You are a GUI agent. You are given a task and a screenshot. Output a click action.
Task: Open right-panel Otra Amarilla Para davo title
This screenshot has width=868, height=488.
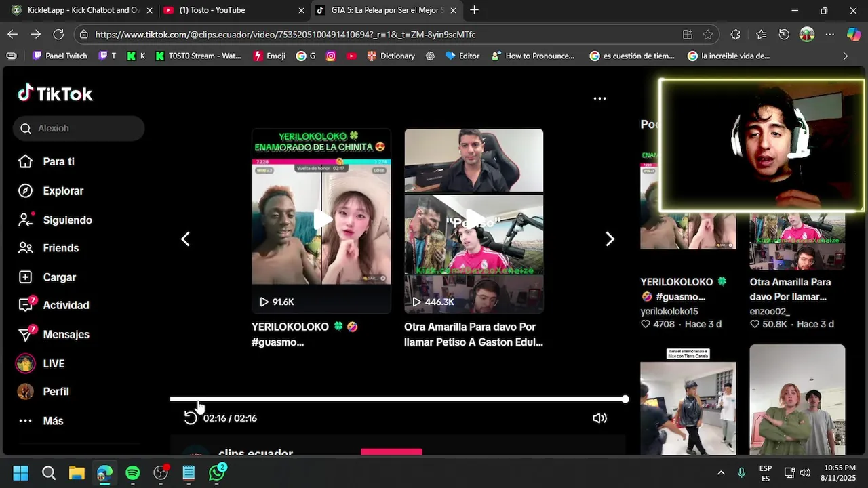tap(790, 289)
